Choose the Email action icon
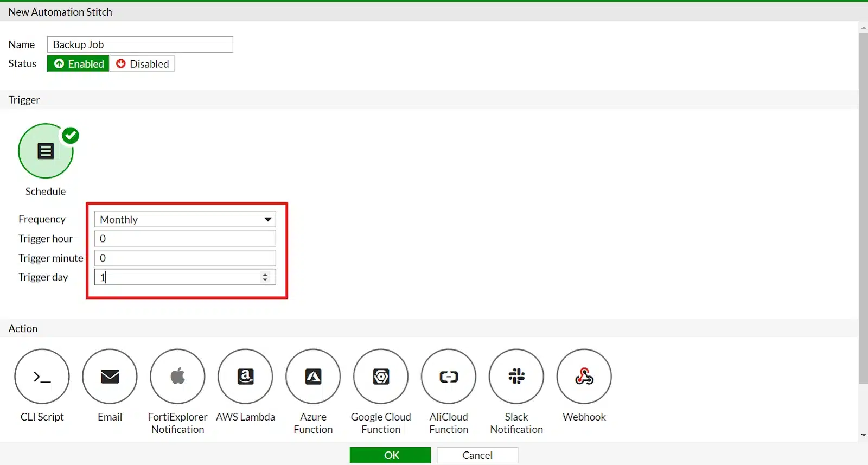 pyautogui.click(x=110, y=376)
